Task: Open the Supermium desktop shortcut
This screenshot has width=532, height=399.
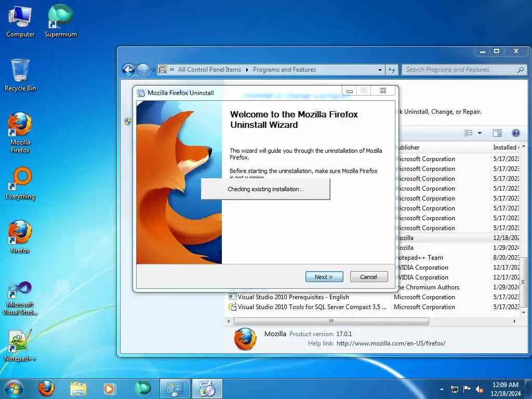Action: pyautogui.click(x=60, y=21)
